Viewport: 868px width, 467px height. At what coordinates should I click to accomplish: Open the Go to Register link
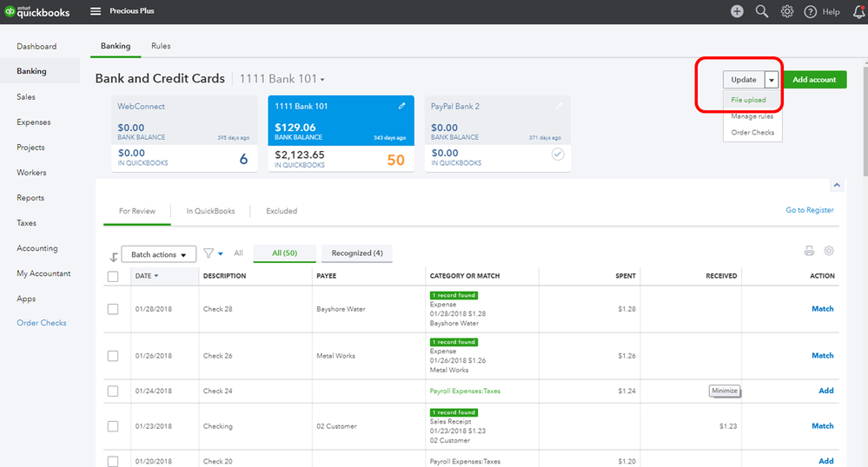[x=809, y=210]
